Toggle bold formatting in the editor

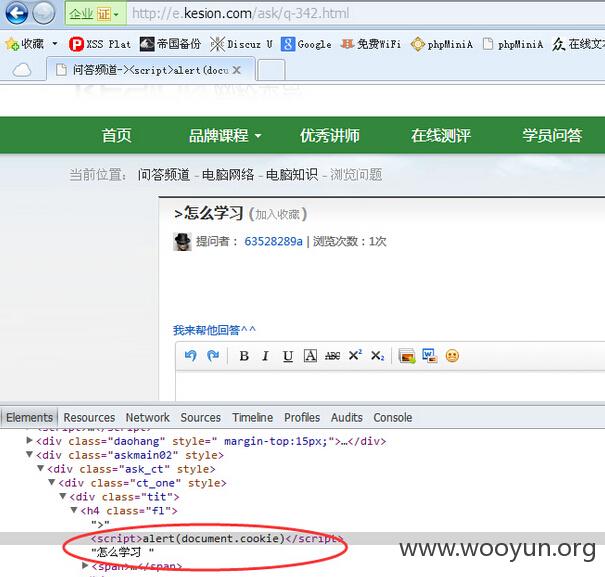244,356
